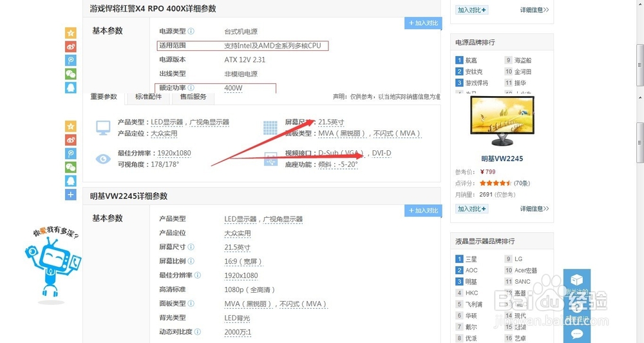Click 加入对比 beside 明基VW2245详细参数 heading

pyautogui.click(x=423, y=211)
